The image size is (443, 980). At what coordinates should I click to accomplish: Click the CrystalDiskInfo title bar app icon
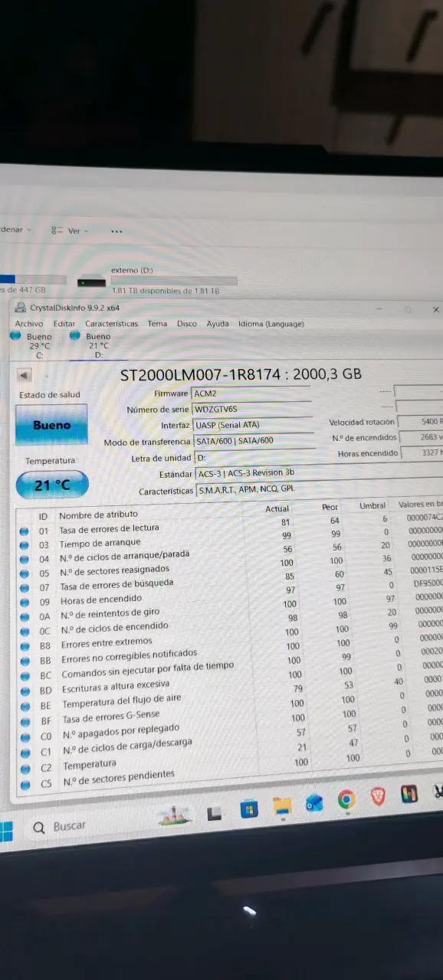click(x=20, y=308)
